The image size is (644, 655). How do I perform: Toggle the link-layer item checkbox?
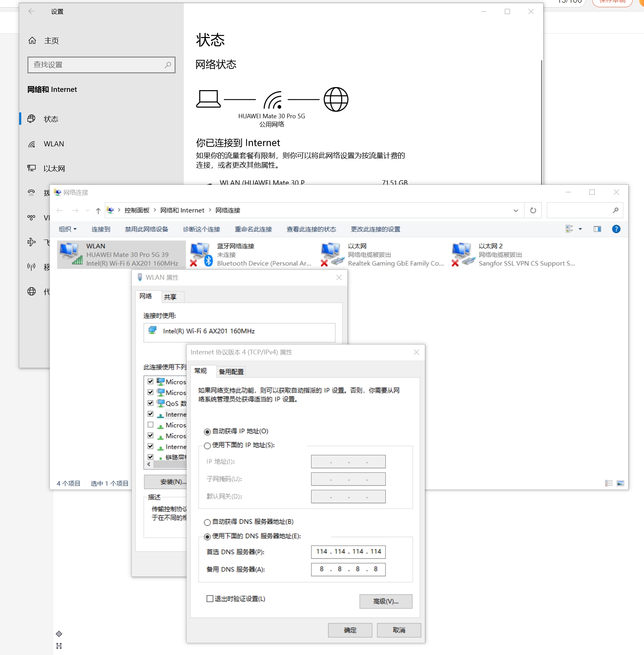150,457
